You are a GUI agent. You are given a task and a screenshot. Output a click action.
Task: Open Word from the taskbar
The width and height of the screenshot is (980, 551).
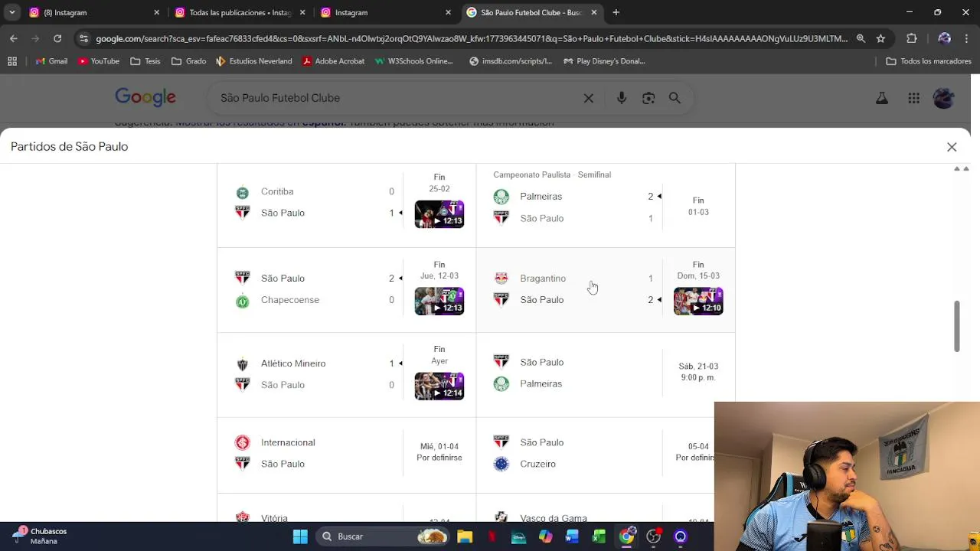tap(572, 536)
